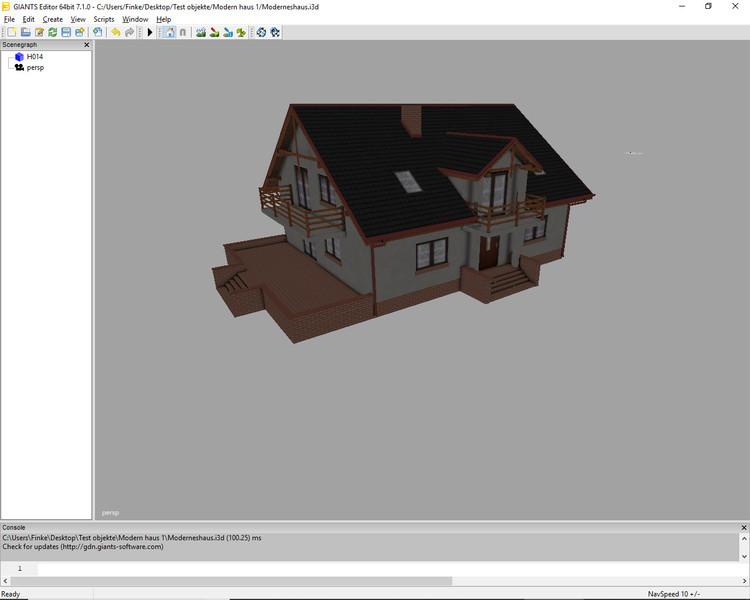750x600 pixels.
Task: Click the New file toolbar icon
Action: pyautogui.click(x=12, y=32)
